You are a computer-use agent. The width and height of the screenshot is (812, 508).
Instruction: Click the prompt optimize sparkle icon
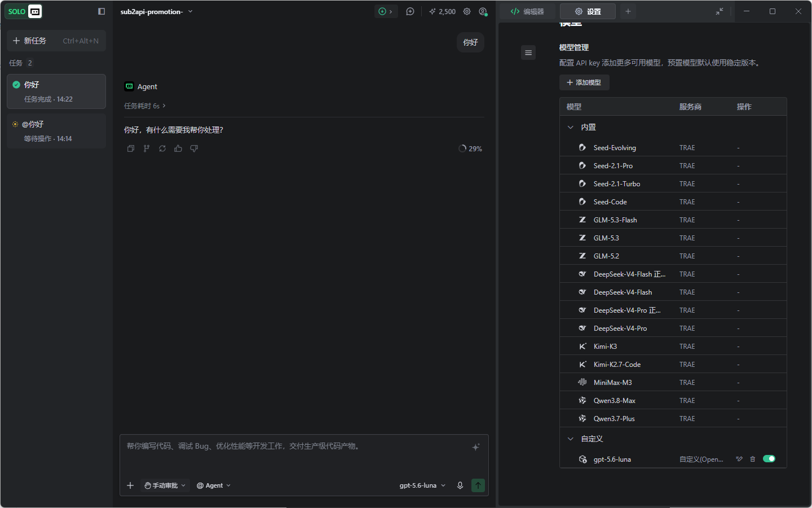pos(476,447)
